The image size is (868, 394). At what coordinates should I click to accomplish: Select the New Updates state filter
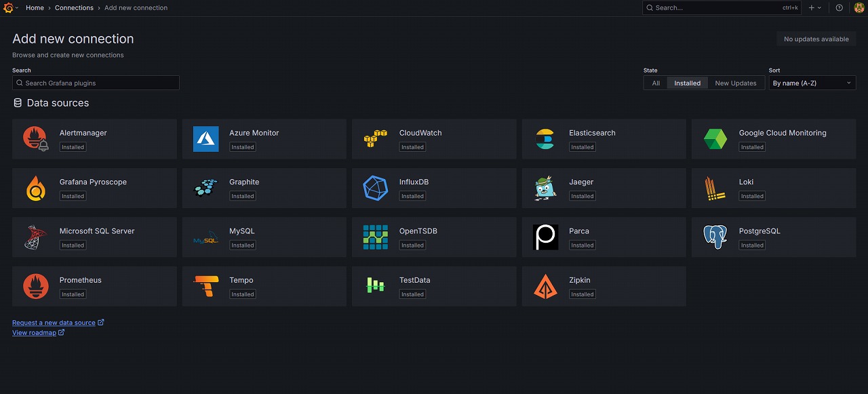pyautogui.click(x=736, y=83)
